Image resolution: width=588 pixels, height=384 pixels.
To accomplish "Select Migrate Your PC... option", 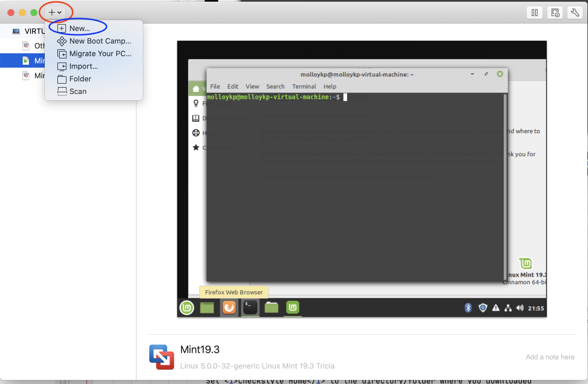I will [100, 54].
